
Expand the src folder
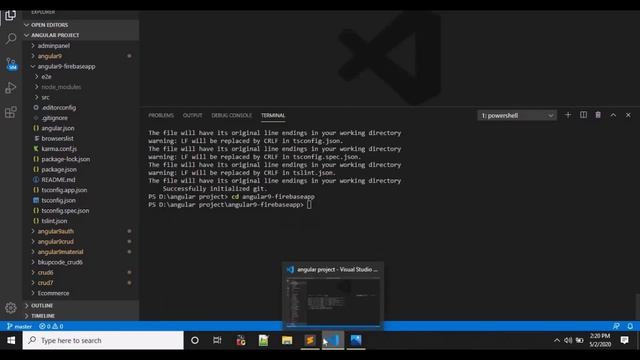click(x=81, y=97)
